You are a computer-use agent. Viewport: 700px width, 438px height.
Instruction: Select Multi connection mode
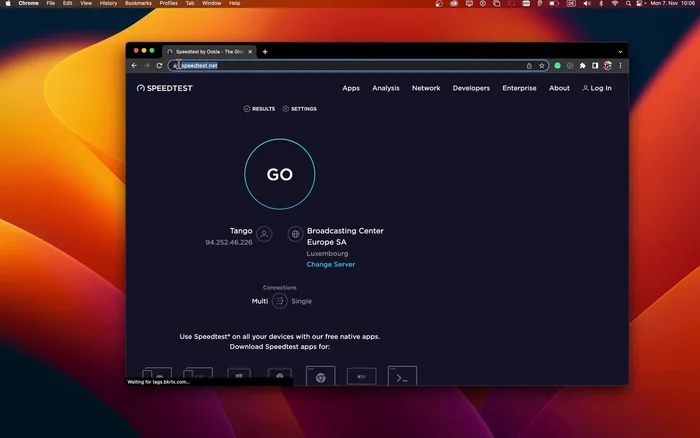[259, 301]
